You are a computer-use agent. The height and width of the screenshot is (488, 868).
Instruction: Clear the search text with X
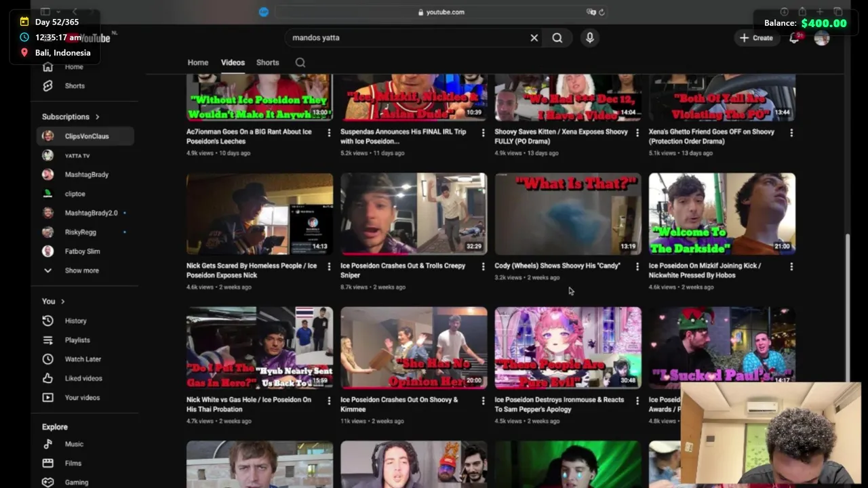(534, 38)
